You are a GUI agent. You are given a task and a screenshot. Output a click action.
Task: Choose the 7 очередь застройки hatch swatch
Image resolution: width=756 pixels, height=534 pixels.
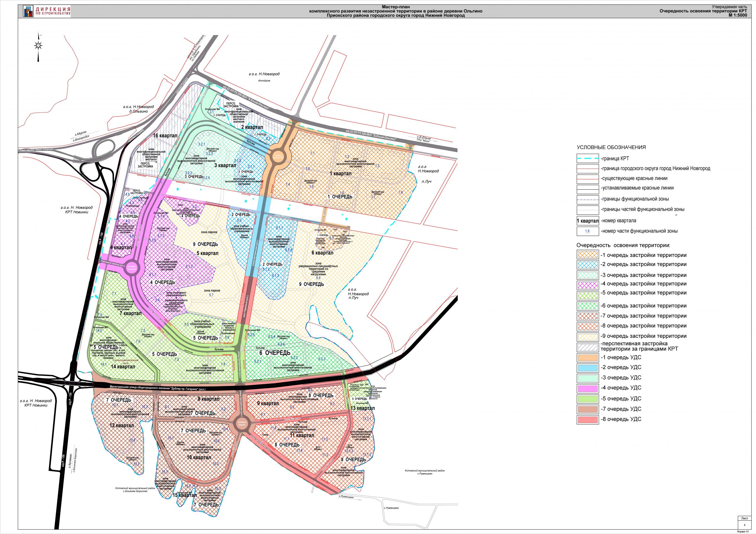(x=587, y=316)
